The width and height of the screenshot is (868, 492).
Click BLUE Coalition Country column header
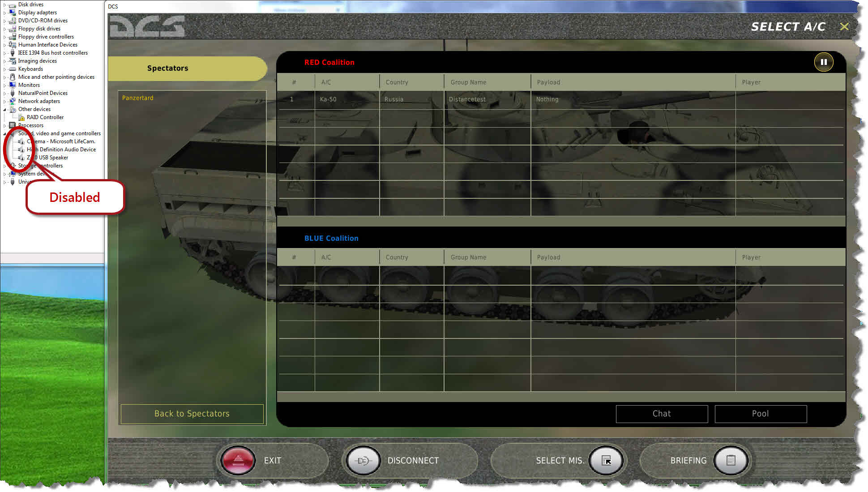tap(411, 257)
